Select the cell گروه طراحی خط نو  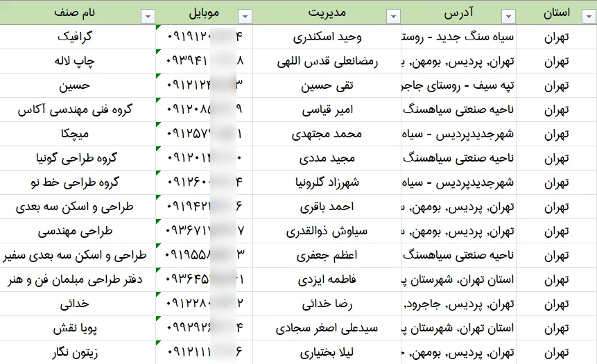pyautogui.click(x=78, y=182)
